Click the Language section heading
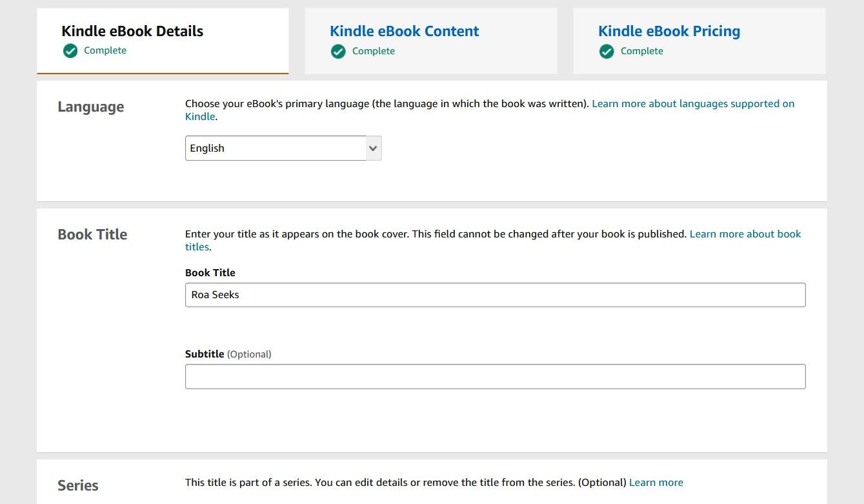Screen dimensions: 864x504 click(x=90, y=106)
